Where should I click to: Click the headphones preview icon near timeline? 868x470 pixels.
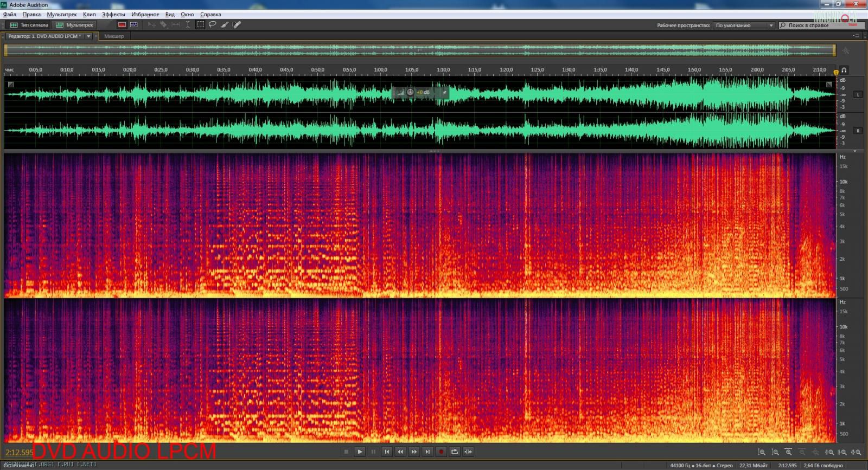[844, 70]
